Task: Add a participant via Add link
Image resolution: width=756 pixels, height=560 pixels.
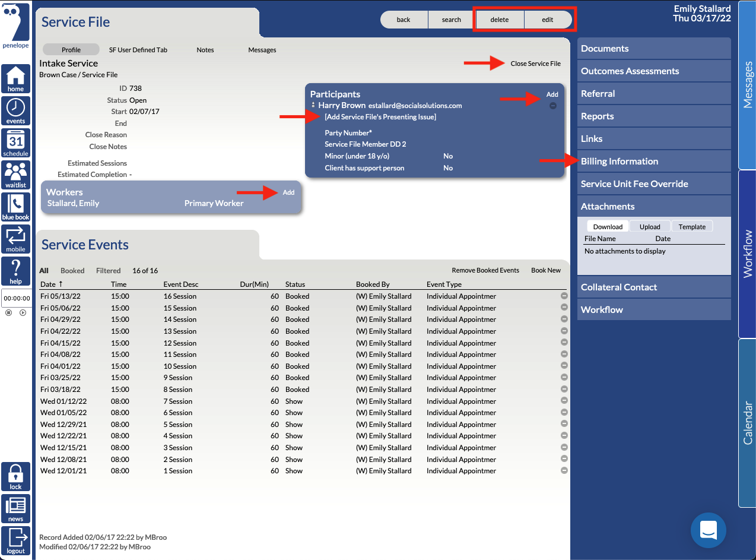Action: point(552,94)
